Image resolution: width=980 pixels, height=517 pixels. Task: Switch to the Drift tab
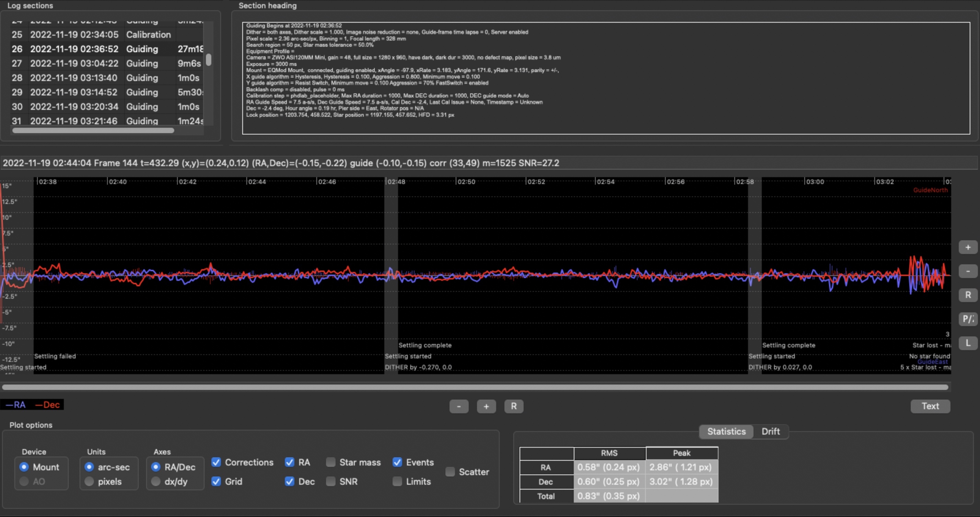pyautogui.click(x=770, y=431)
